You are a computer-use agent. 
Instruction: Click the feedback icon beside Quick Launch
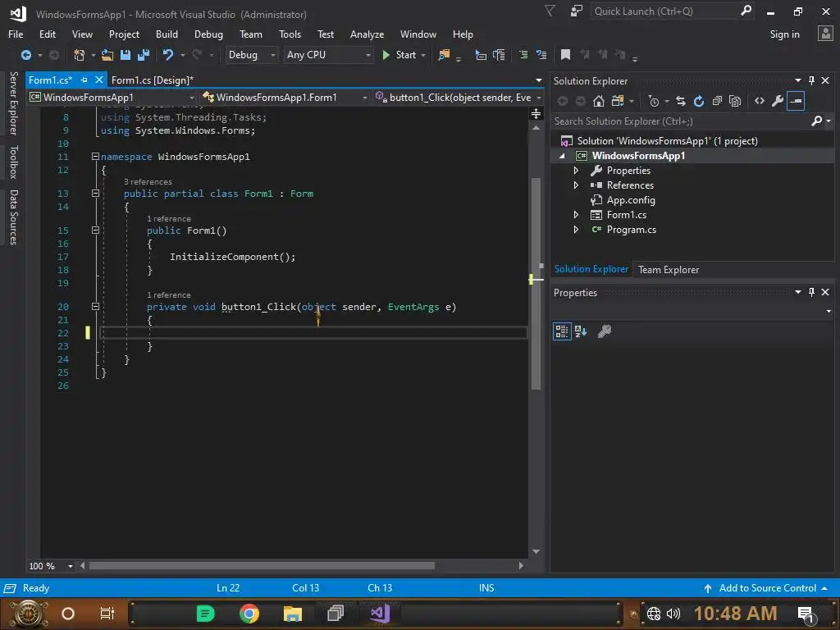[x=577, y=11]
